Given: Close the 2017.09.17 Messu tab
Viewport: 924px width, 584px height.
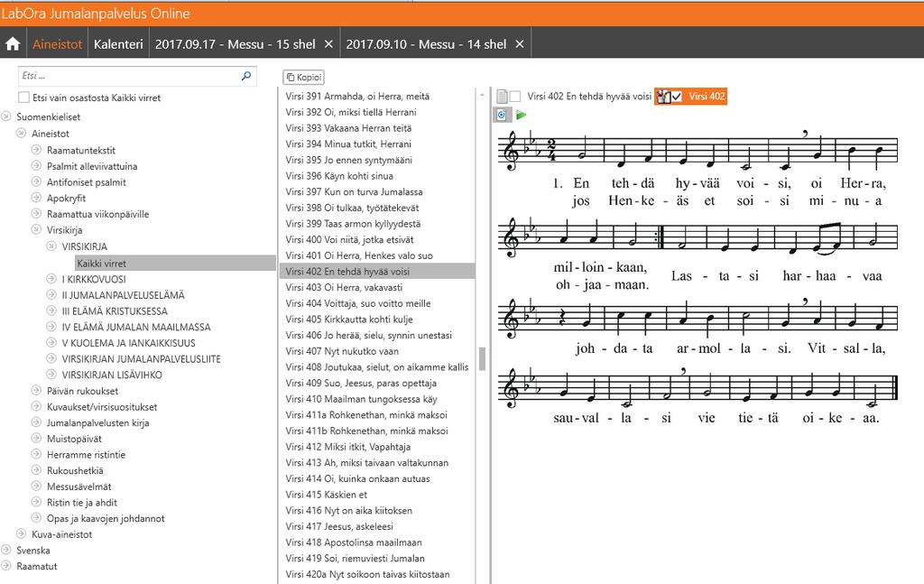Looking at the screenshot, I should click(328, 44).
